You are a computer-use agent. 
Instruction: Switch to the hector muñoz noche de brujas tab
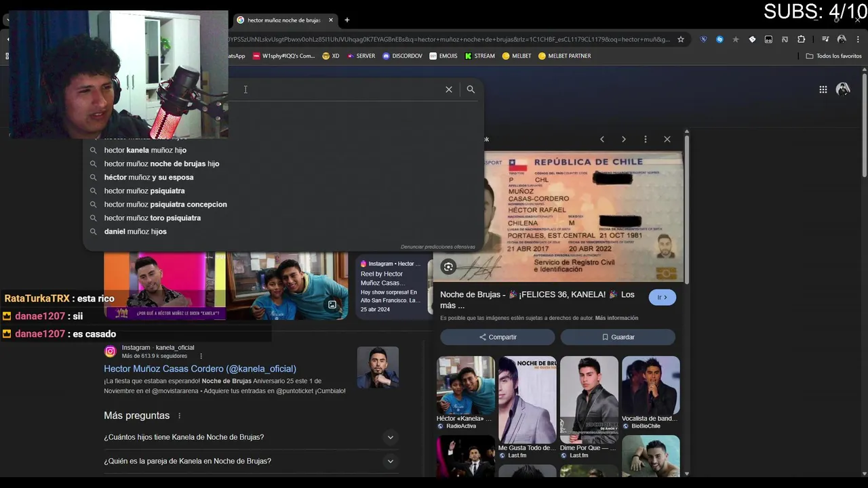point(285,20)
